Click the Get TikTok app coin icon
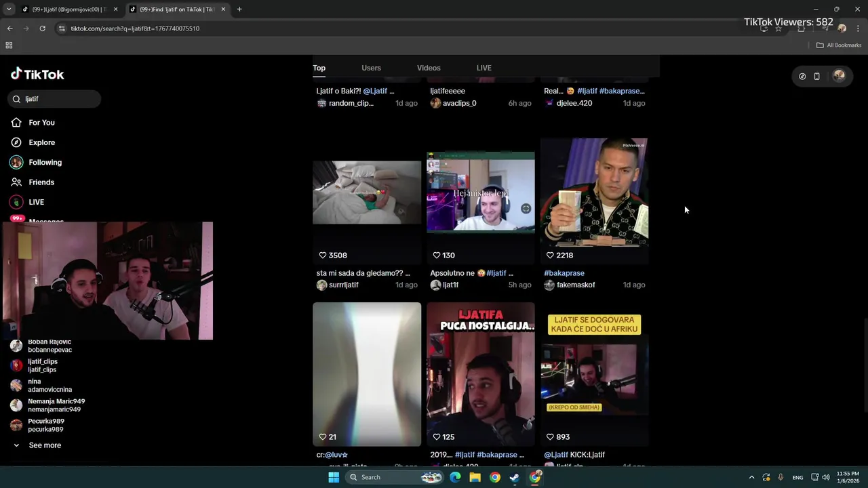The width and height of the screenshot is (868, 488). point(802,76)
